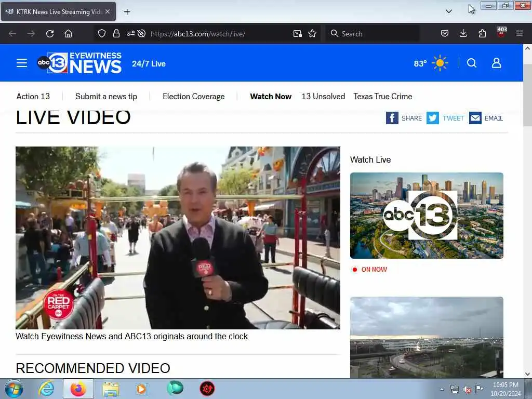Image resolution: width=532 pixels, height=399 pixels.
Task: Open Submit a news tip
Action: (106, 96)
